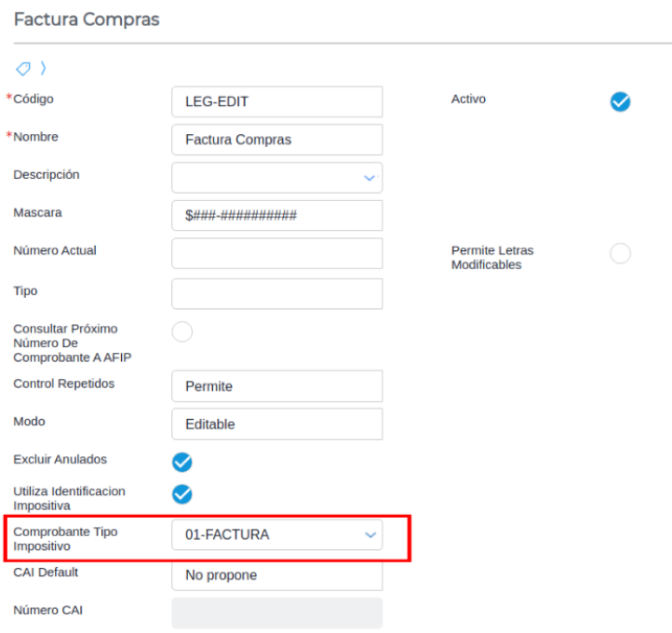The width and height of the screenshot is (672, 633).
Task: Click the greyed Número CAI field
Action: click(x=276, y=613)
